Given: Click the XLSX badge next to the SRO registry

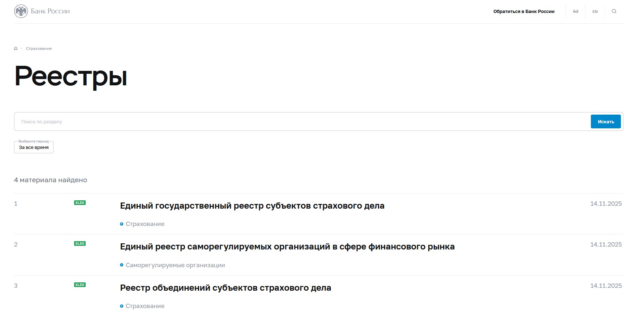Looking at the screenshot, I should (x=80, y=244).
